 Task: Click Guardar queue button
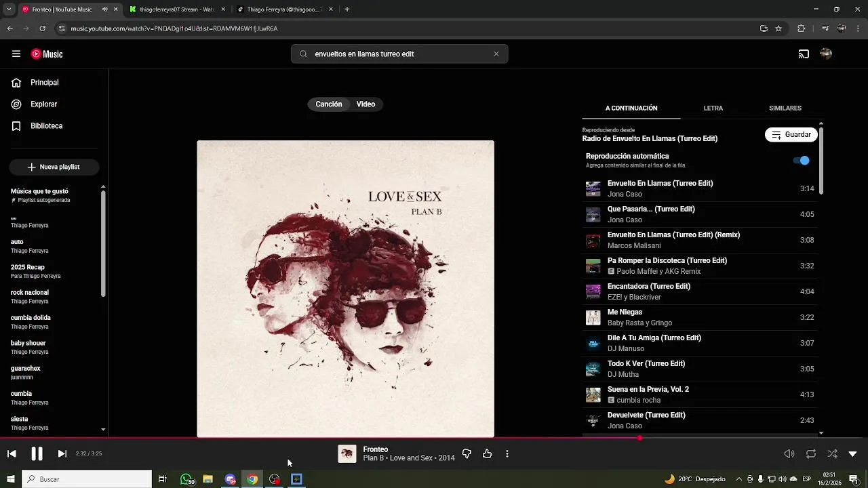[791, 135]
